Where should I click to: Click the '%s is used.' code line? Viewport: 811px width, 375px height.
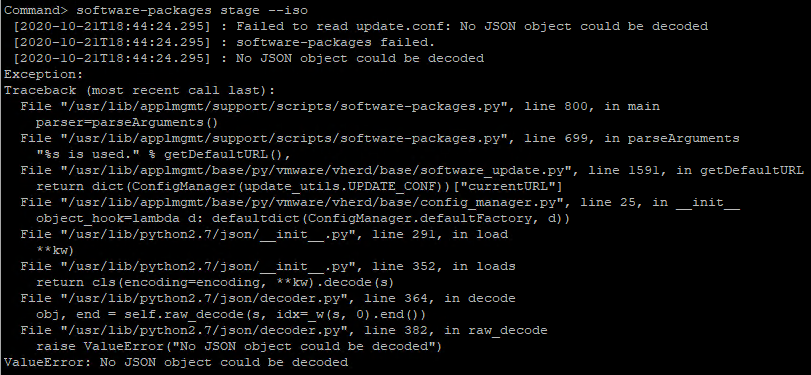pyautogui.click(x=164, y=155)
